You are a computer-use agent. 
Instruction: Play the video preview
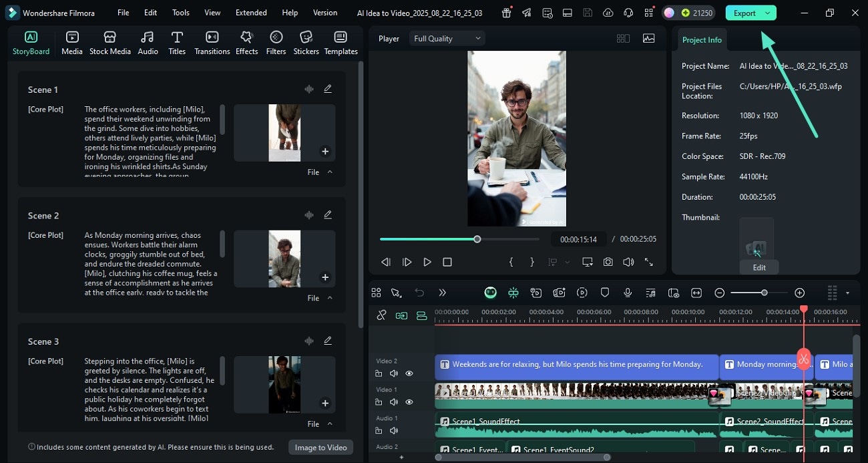(427, 262)
